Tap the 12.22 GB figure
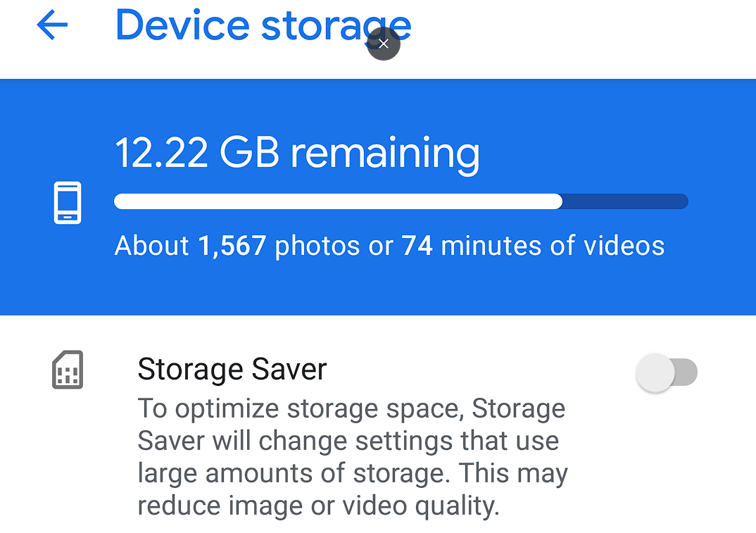The height and width of the screenshot is (533, 756). [196, 152]
